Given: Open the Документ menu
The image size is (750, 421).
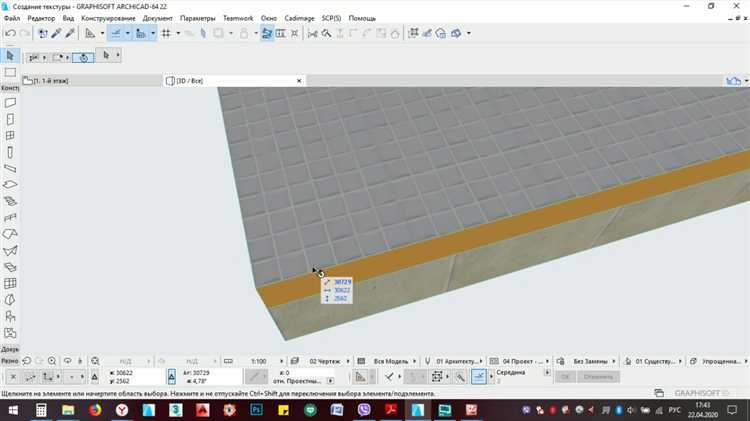Looking at the screenshot, I should pos(157,18).
